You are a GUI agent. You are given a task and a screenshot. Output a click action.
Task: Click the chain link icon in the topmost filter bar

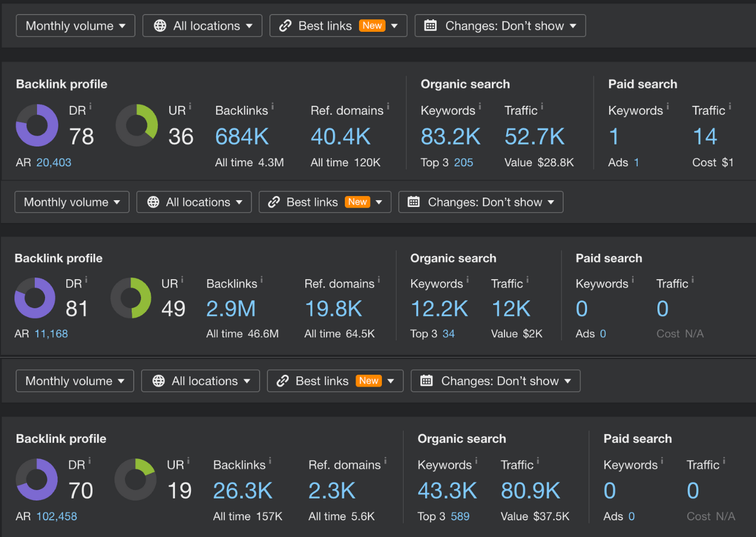285,26
